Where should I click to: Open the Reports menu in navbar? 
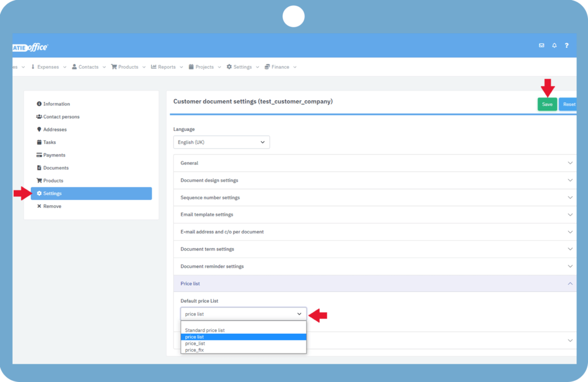point(167,67)
